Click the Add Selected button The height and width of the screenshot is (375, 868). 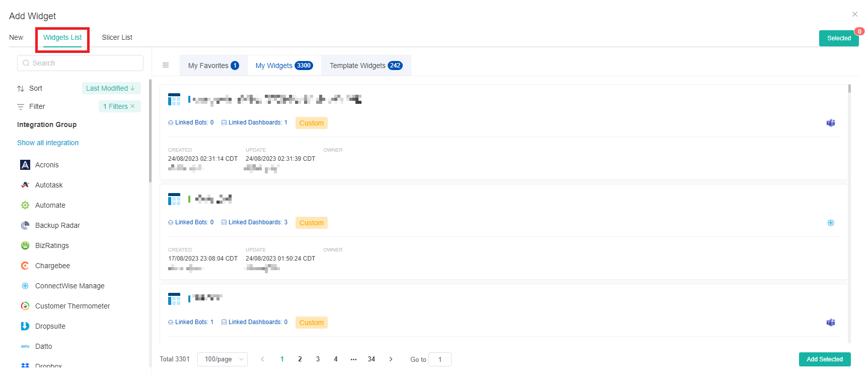click(x=825, y=359)
